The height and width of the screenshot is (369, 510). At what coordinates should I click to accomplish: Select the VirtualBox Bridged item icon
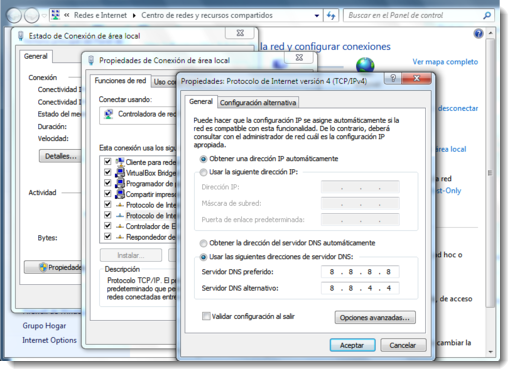pyautogui.click(x=120, y=173)
